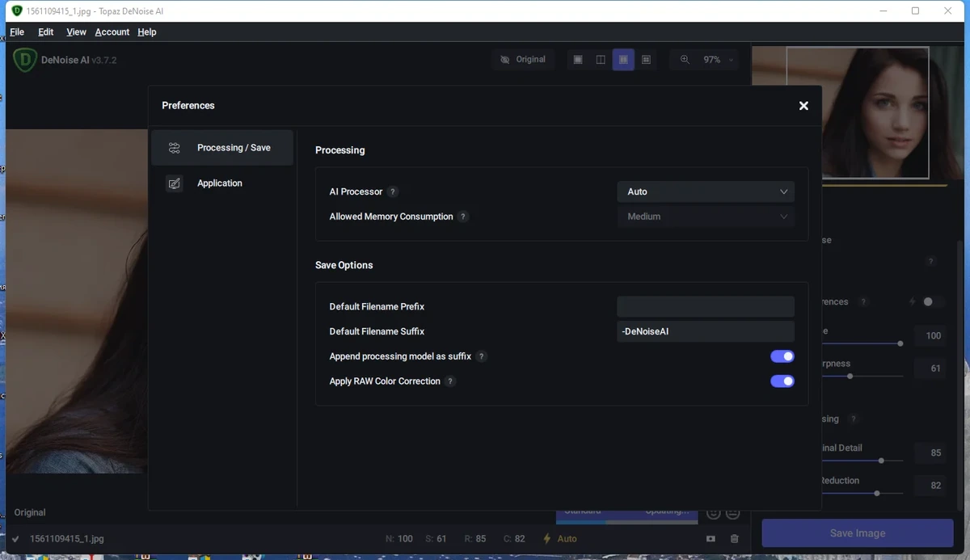Screen dimensions: 970x560
Task: Expand the Allowed Memory Consumption Medium dropdown
Action: [706, 217]
